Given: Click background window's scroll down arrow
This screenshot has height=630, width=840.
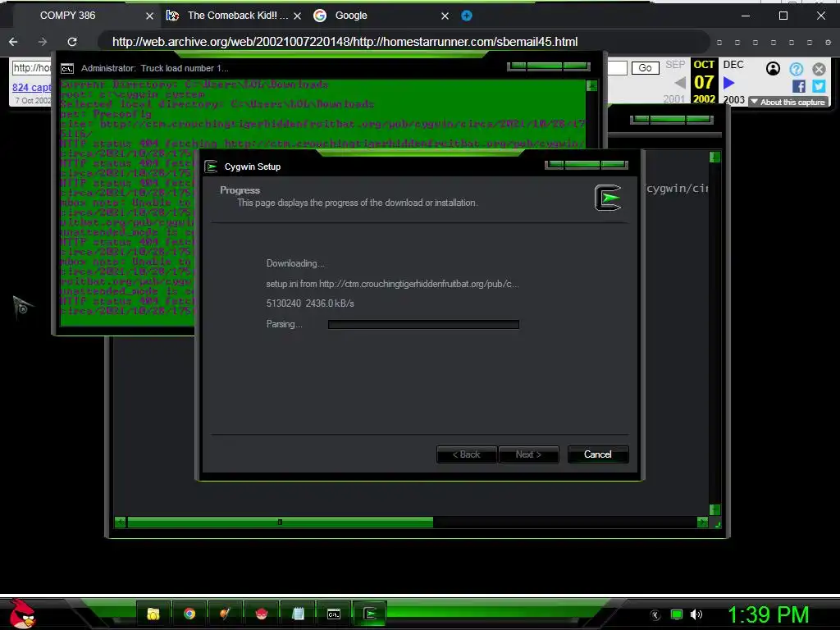Looking at the screenshot, I should [x=714, y=509].
